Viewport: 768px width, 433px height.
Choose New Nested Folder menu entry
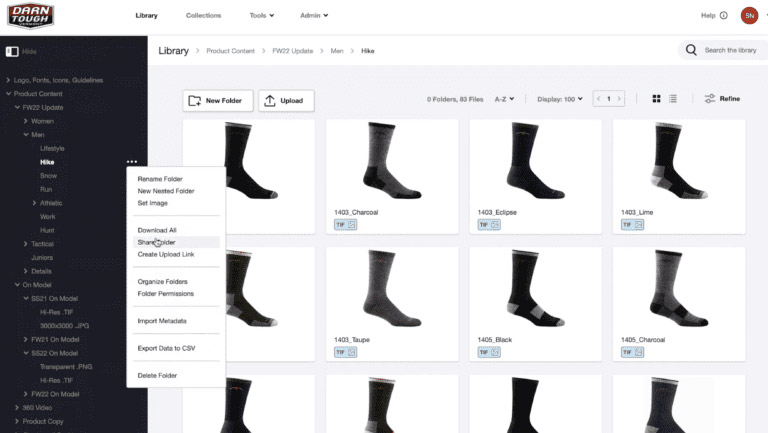pyautogui.click(x=166, y=191)
